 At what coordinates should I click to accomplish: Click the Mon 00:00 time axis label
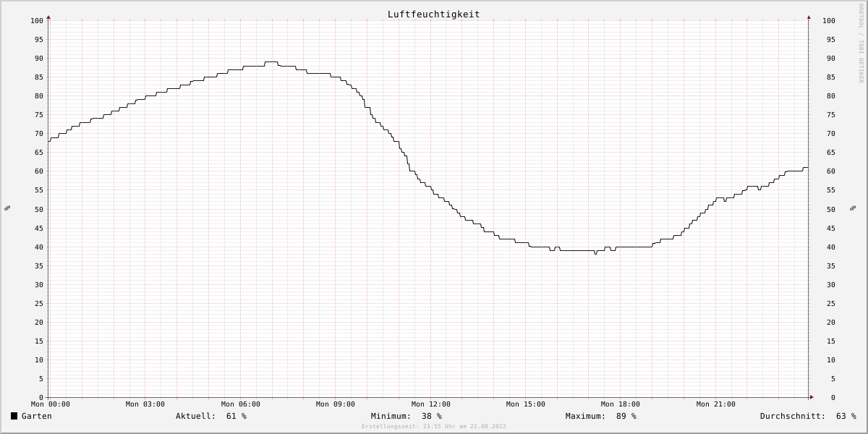tap(51, 404)
